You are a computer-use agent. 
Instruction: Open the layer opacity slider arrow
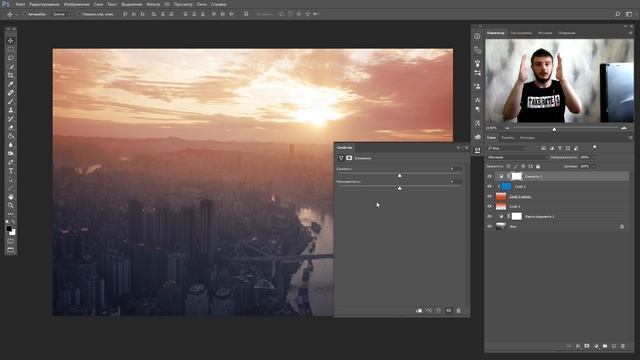(593, 157)
